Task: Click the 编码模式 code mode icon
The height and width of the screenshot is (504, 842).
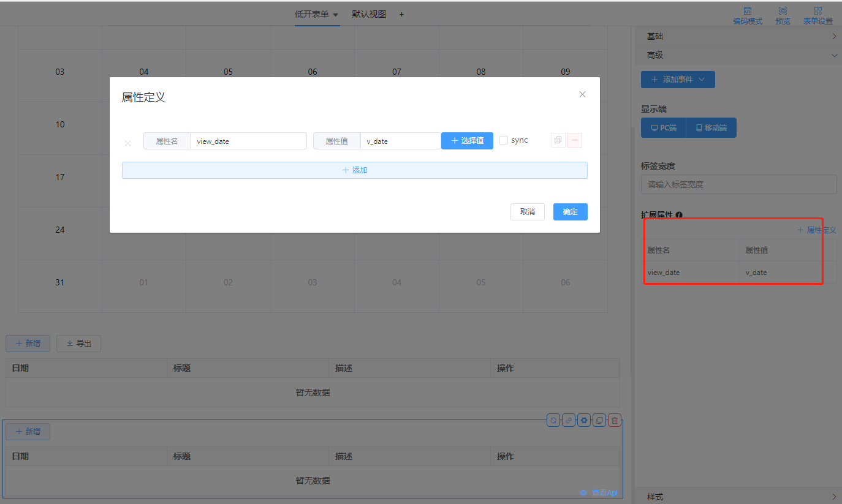Action: click(x=748, y=15)
